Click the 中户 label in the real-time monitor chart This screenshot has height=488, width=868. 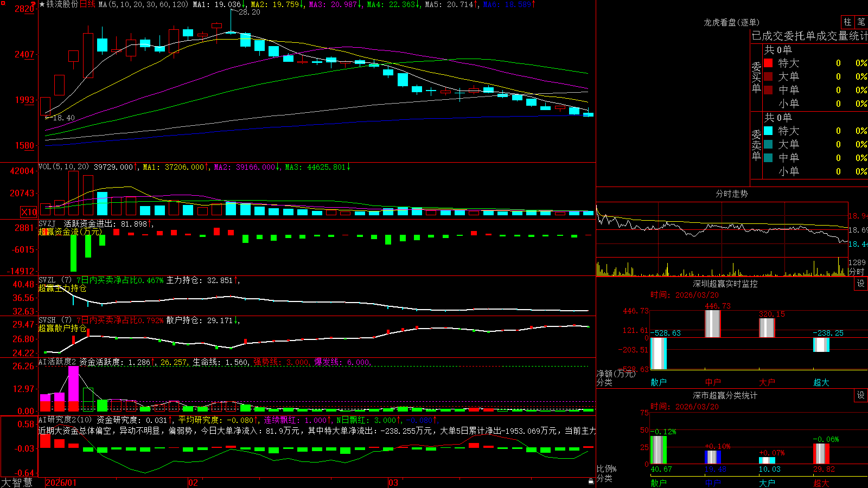coord(713,382)
